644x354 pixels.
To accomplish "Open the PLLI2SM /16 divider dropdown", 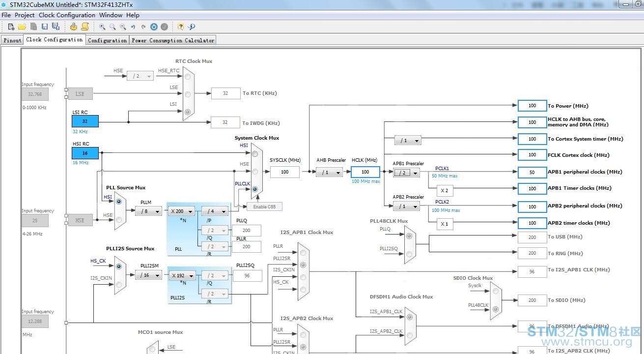I will click(x=148, y=275).
